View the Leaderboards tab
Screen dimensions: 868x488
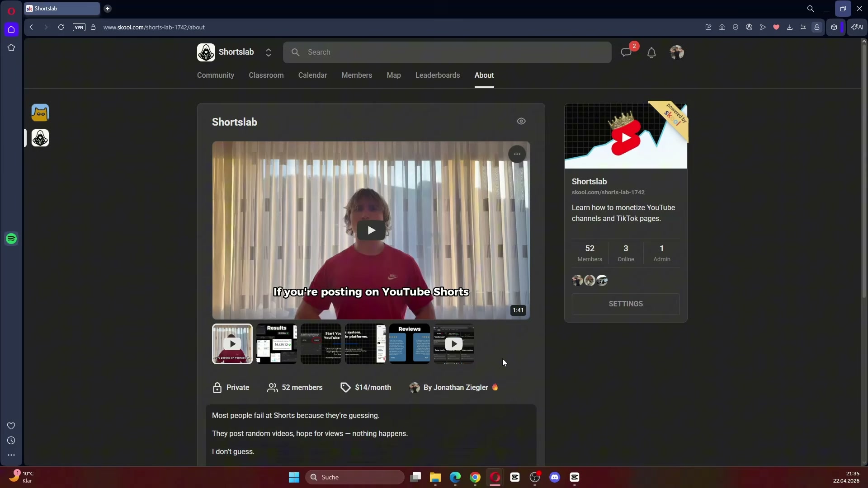pyautogui.click(x=438, y=75)
